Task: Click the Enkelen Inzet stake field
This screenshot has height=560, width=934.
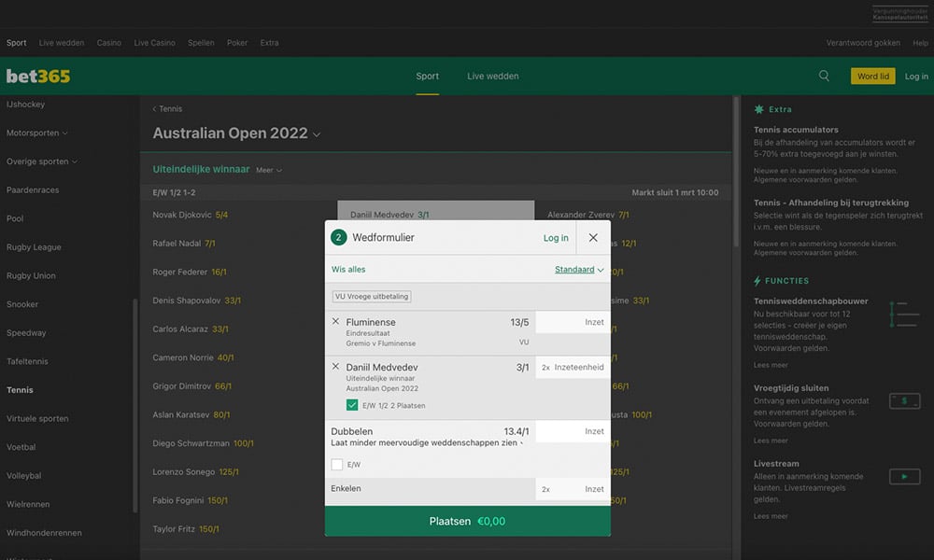Action: 573,489
